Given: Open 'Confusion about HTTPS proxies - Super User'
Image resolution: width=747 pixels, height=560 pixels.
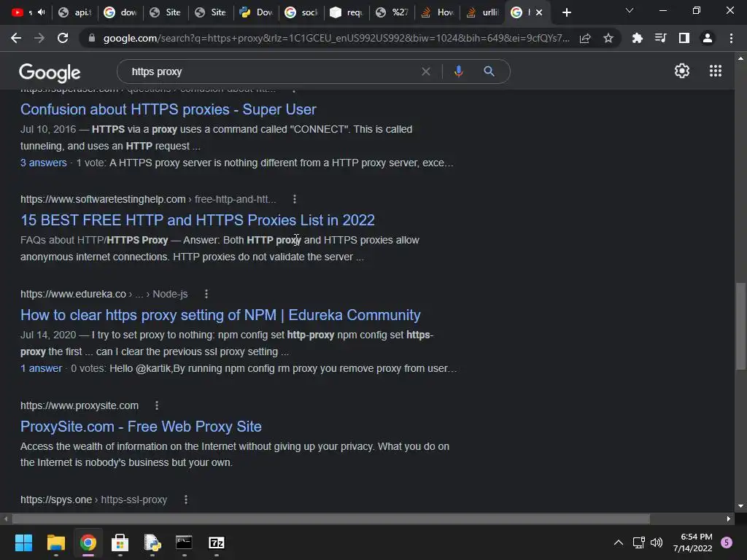Looking at the screenshot, I should (x=169, y=109).
